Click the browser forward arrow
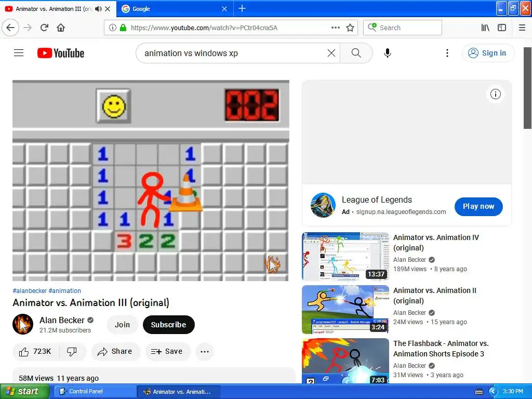The height and width of the screenshot is (399, 532). pyautogui.click(x=28, y=28)
